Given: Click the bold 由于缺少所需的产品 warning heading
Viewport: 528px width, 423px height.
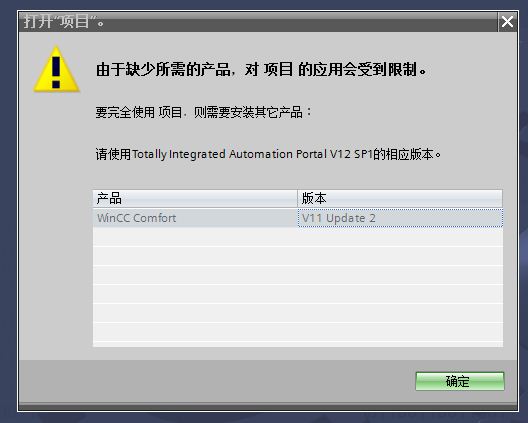Looking at the screenshot, I should [x=261, y=69].
